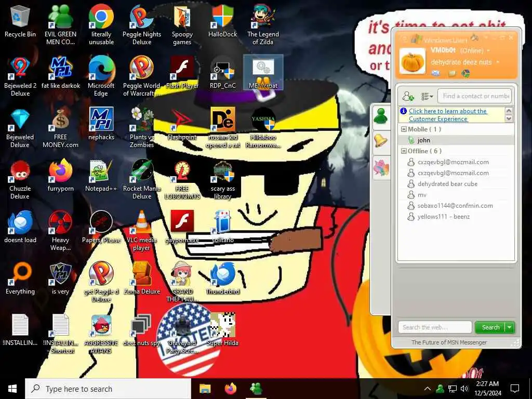Open the contact list layout dropdown in Messenger
Viewport: 532px width, 399px height.
point(427,97)
